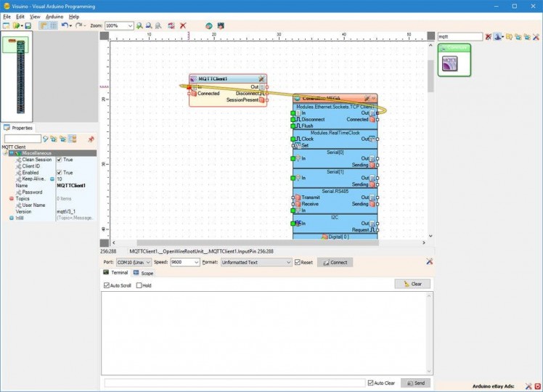This screenshot has width=543, height=392.
Task: Click the Zoom In magnifier icon
Action: [139, 25]
